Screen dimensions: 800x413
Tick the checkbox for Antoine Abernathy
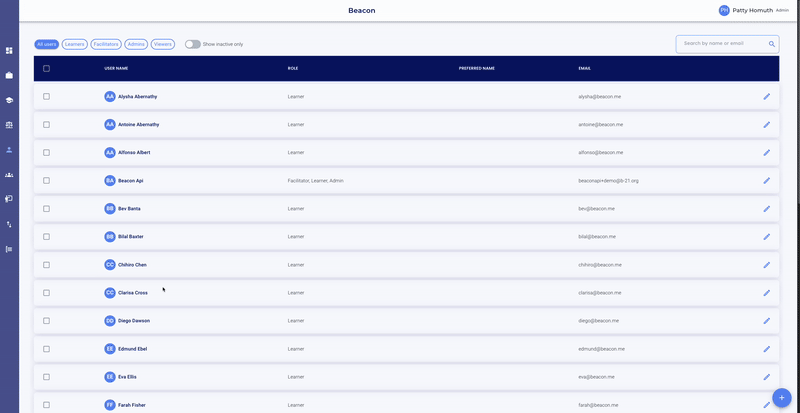[46, 125]
